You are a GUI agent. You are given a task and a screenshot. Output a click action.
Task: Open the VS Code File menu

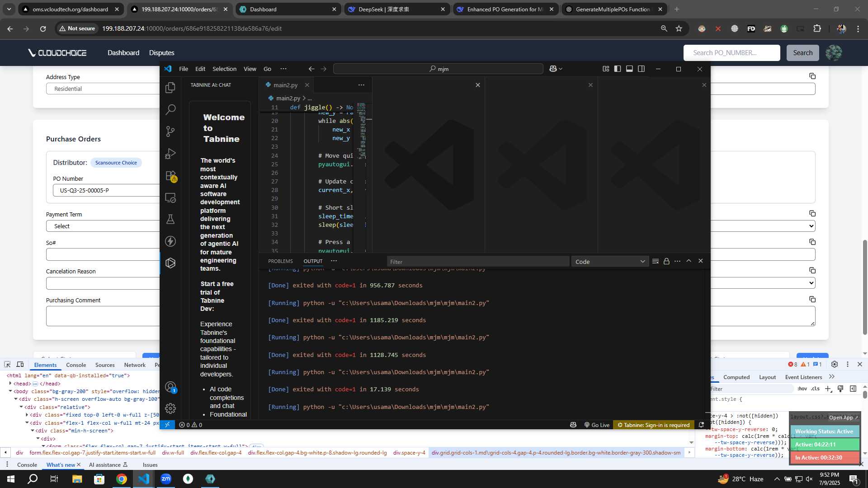[x=184, y=69]
